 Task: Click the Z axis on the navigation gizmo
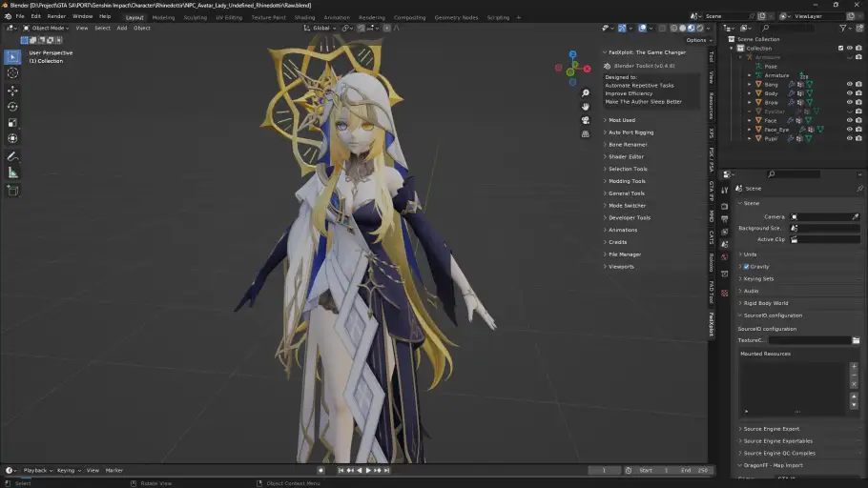(573, 54)
